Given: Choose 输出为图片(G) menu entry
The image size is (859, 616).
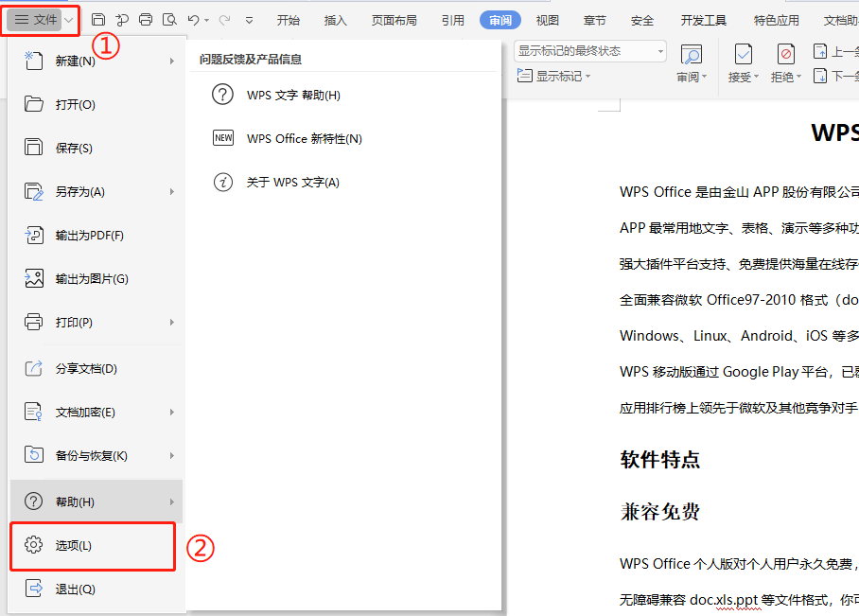Looking at the screenshot, I should 97,278.
